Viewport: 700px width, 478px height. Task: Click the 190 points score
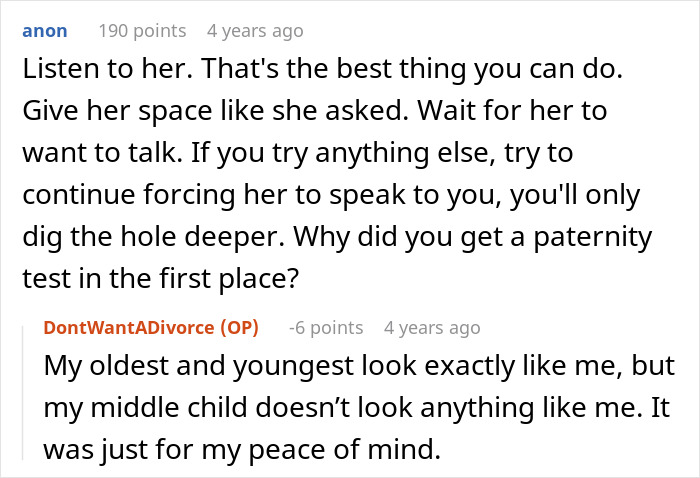tap(142, 31)
